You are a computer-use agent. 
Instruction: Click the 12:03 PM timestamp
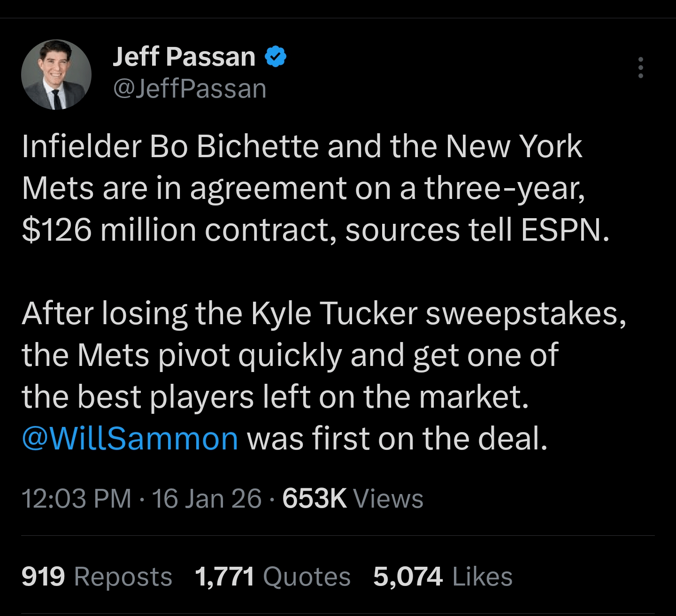[77, 498]
